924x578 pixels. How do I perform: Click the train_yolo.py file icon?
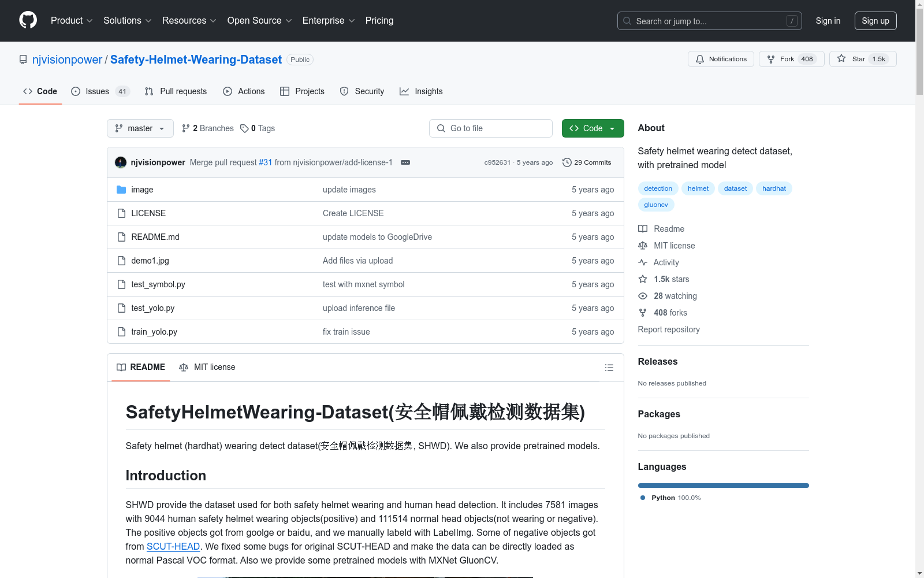[x=121, y=332]
